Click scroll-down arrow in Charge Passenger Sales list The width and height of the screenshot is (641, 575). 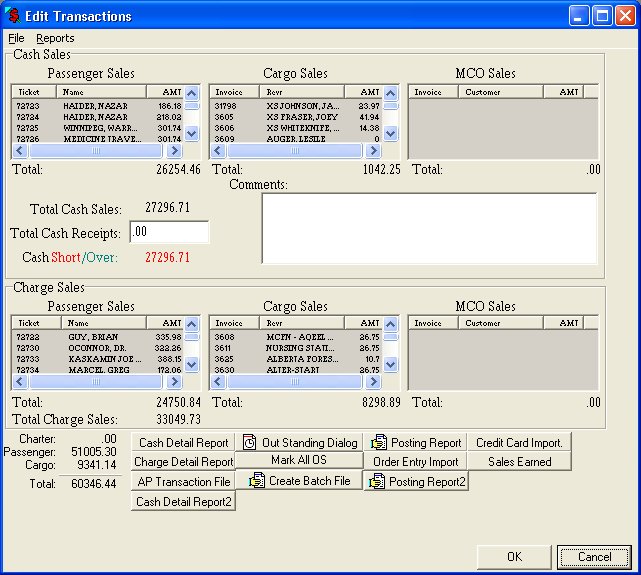tap(192, 364)
